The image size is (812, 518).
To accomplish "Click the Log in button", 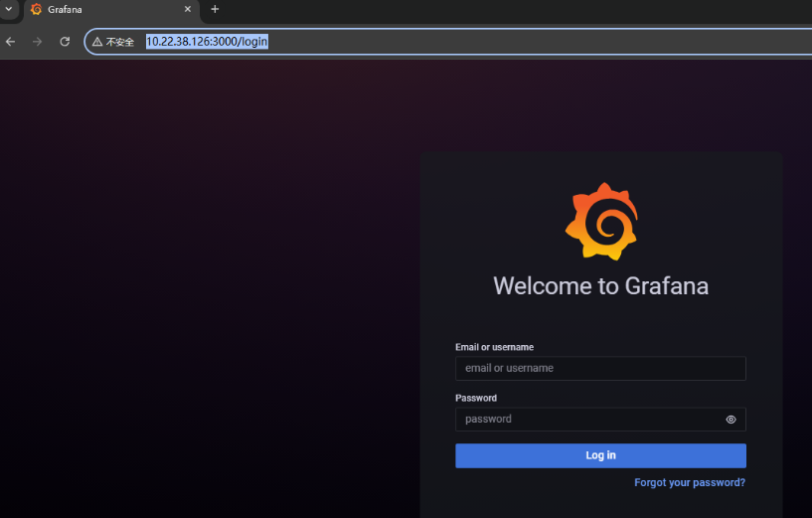I will pos(600,455).
